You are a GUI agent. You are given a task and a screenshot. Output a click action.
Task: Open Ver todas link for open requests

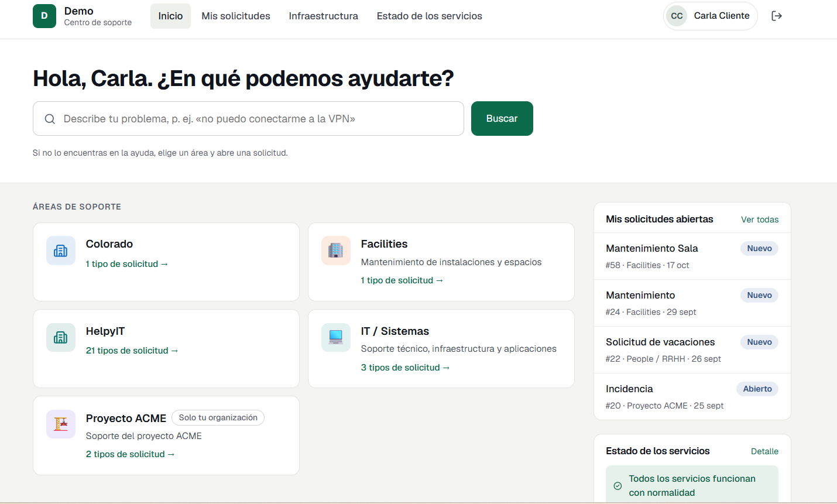[760, 220]
